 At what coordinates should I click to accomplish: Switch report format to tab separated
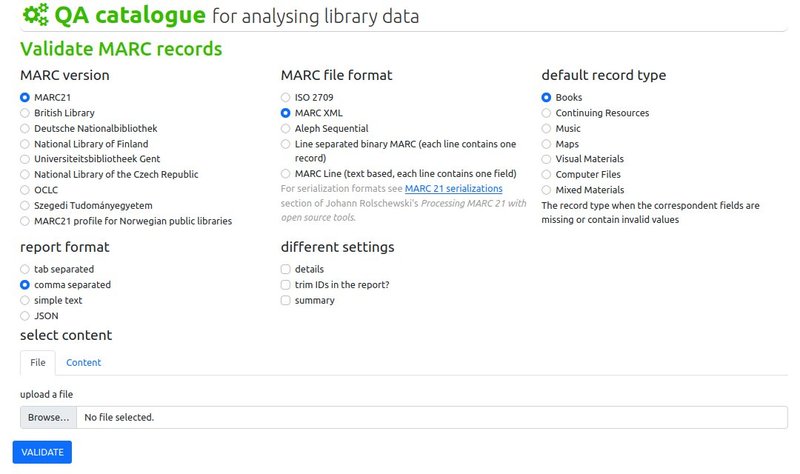[24, 269]
